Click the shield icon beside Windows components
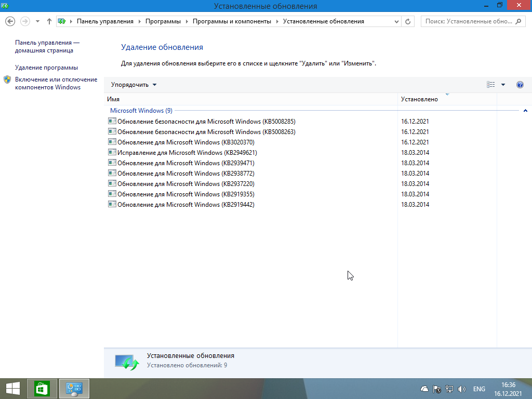 [x=7, y=79]
